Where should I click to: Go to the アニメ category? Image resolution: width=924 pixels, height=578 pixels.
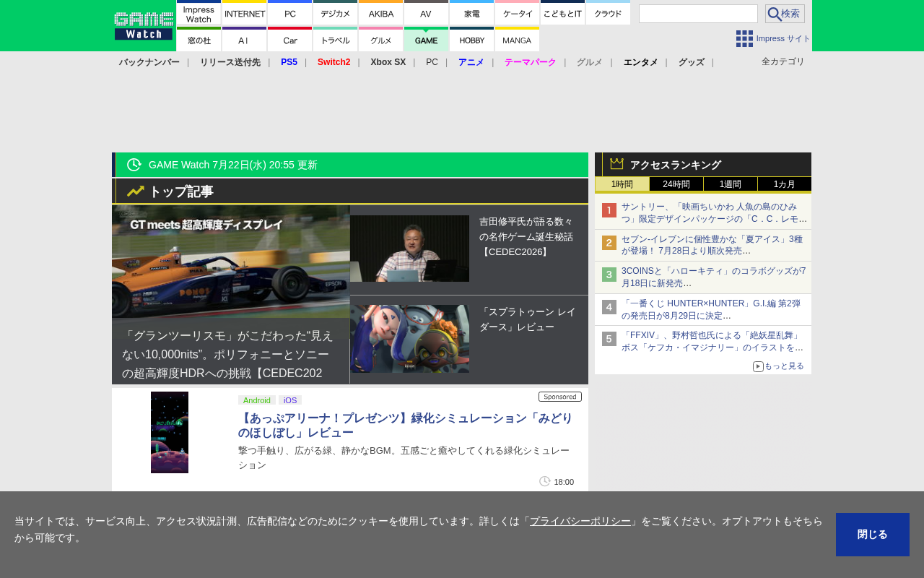471,62
